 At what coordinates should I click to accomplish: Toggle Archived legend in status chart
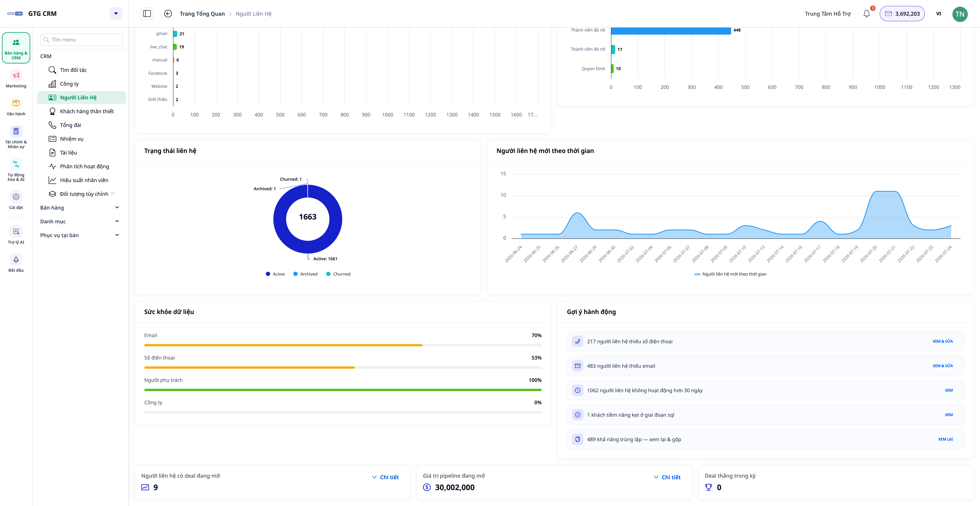pos(305,274)
